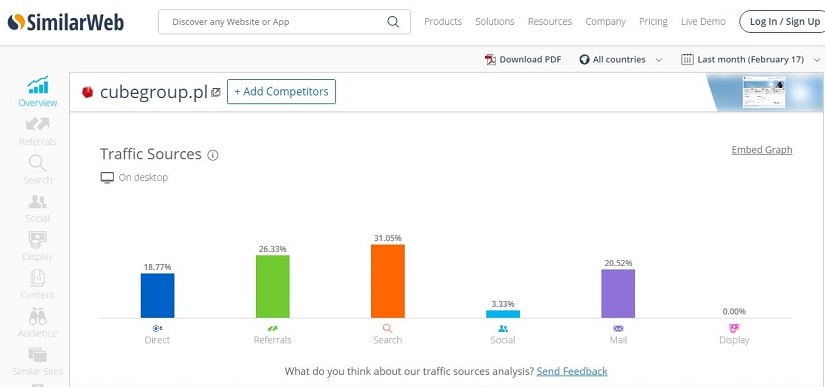This screenshot has width=825, height=387.
Task: Click the desktop monitor icon
Action: [x=107, y=178]
